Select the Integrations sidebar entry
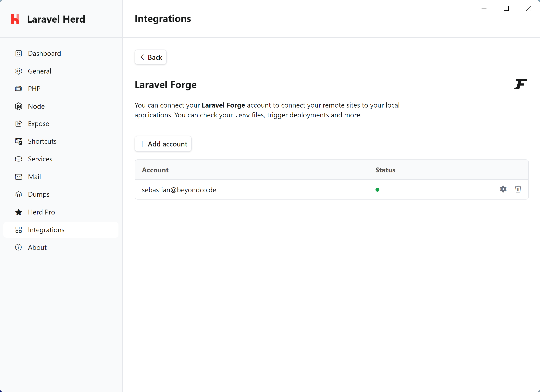 pyautogui.click(x=46, y=230)
